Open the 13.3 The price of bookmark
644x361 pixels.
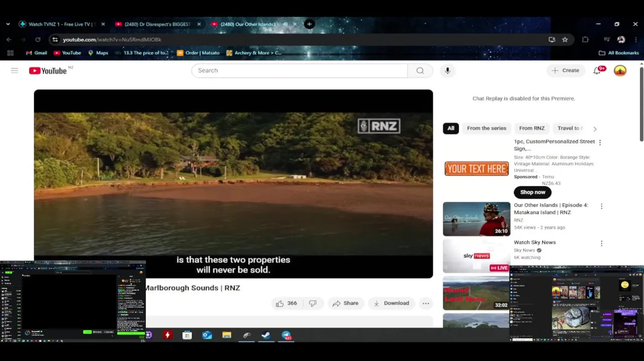point(142,53)
